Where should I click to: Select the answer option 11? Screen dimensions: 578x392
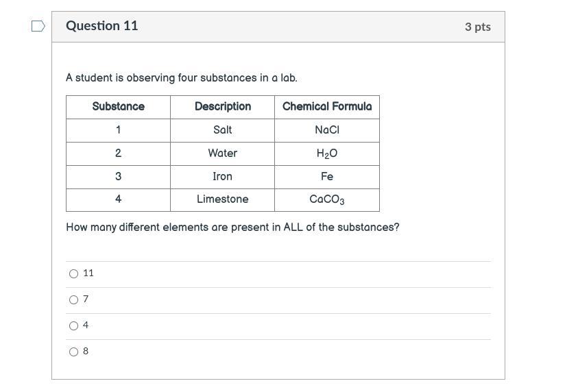73,274
